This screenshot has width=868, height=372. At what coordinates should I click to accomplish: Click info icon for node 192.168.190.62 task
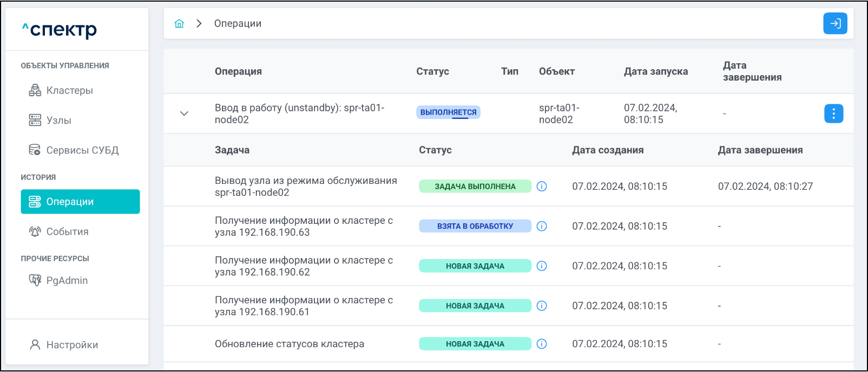pos(542,266)
